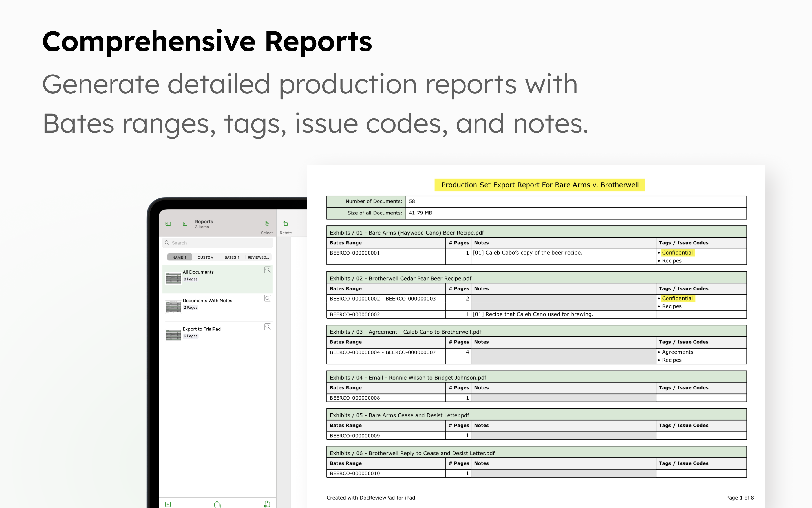
Task: Sort by REVIEWED status
Action: (258, 257)
